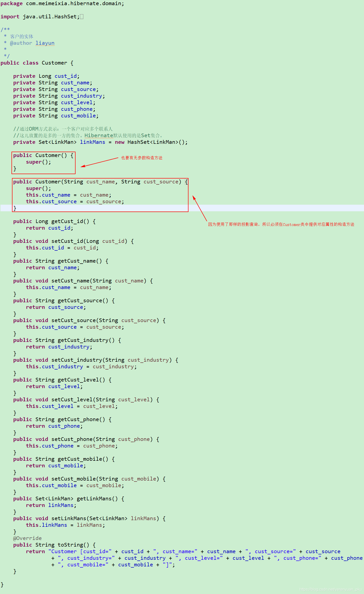Select the 'private String cust_source;' field line
Viewport: 364px width, 594px height.
56,89
